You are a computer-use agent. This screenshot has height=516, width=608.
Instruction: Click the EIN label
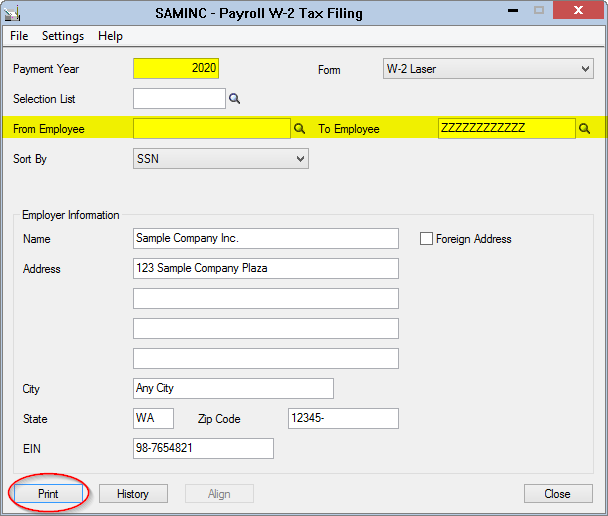pyautogui.click(x=32, y=449)
